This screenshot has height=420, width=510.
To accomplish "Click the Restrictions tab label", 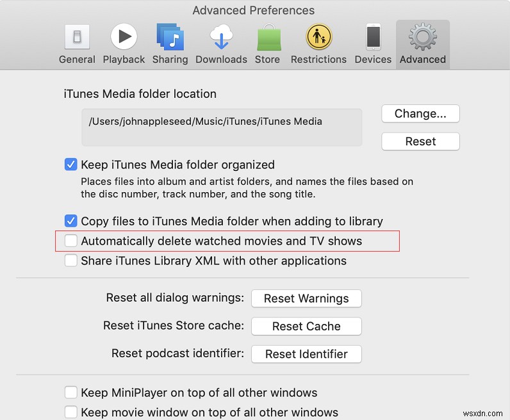I will (x=319, y=60).
